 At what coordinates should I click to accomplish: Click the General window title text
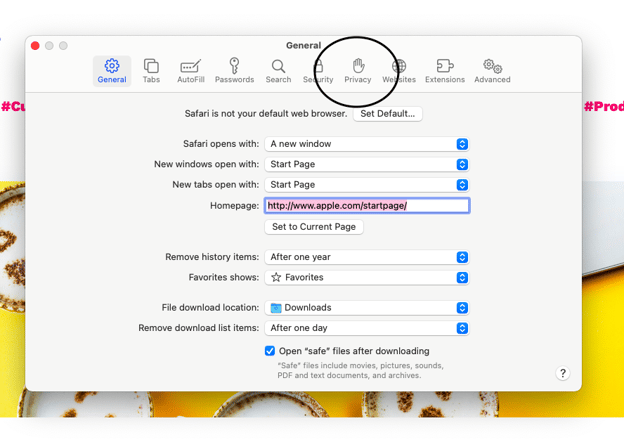point(303,45)
